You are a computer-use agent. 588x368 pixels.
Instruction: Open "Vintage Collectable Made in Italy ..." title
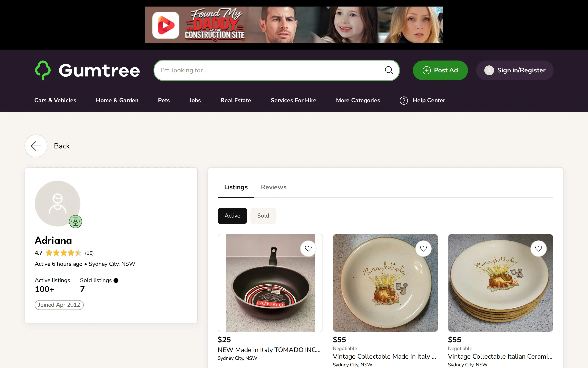(x=384, y=356)
